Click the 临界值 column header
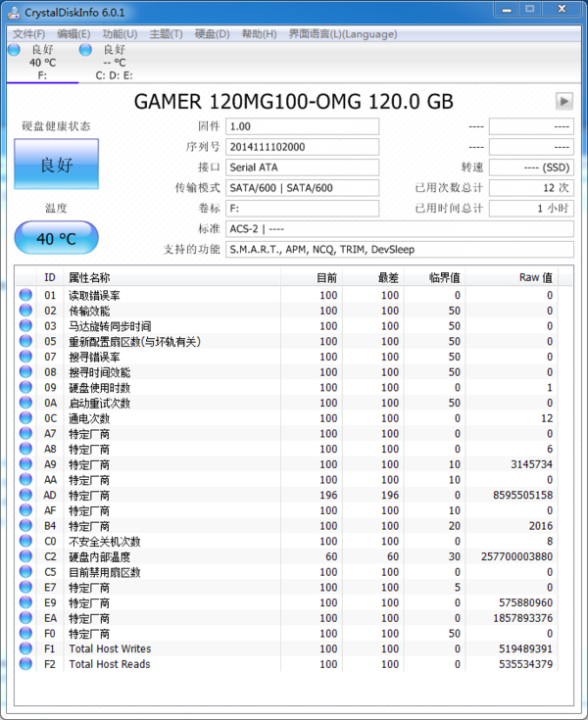This screenshot has width=588, height=720. pyautogui.click(x=434, y=277)
